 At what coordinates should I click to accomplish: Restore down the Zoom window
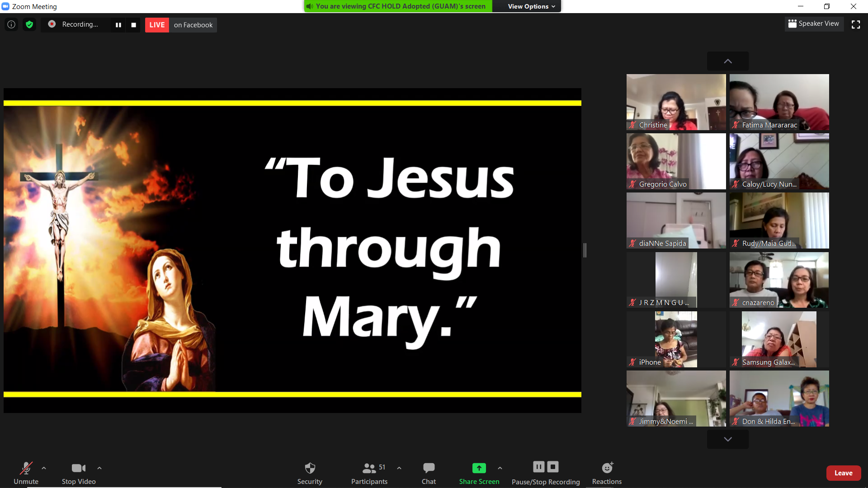tap(827, 6)
